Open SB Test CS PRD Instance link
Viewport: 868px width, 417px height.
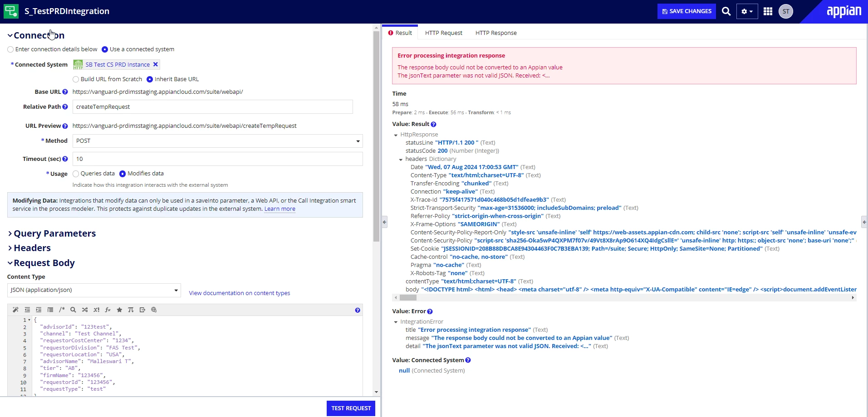pyautogui.click(x=118, y=65)
